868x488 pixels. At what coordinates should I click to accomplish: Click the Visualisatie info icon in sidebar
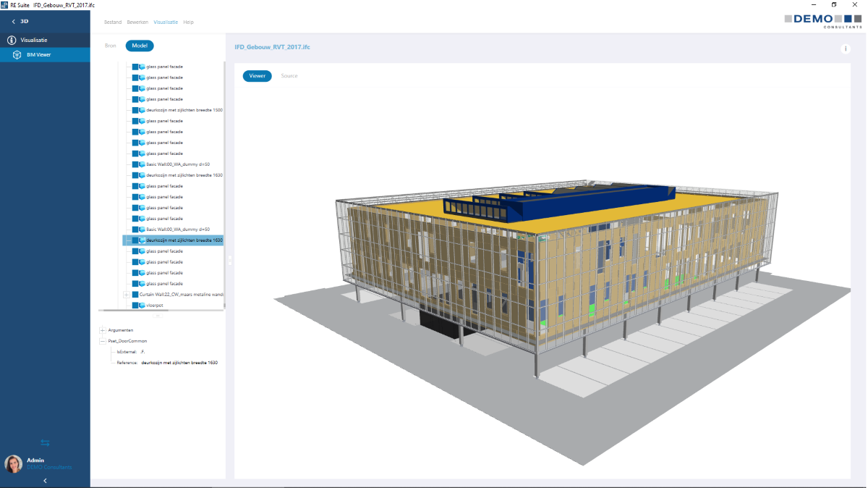pyautogui.click(x=11, y=40)
